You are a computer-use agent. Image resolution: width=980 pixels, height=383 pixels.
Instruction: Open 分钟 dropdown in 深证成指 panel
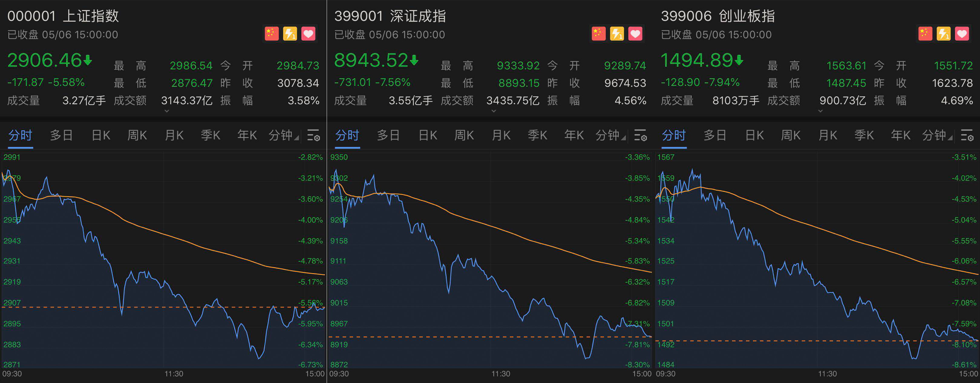click(x=610, y=135)
